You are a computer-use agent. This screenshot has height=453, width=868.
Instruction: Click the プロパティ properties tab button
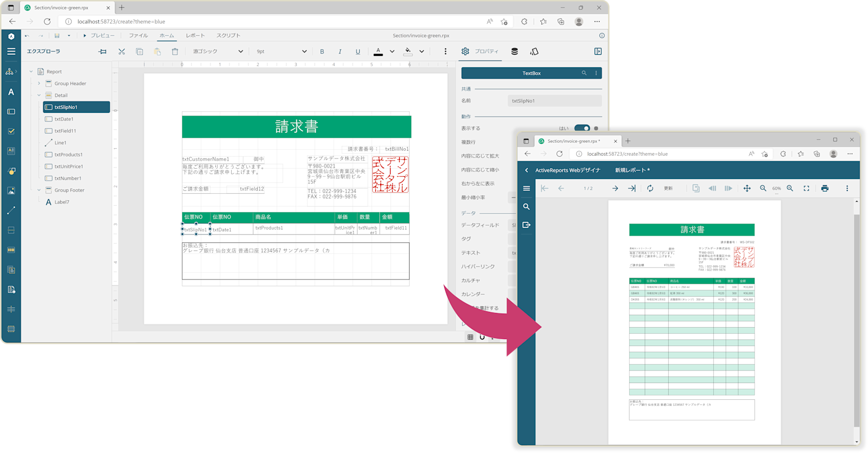[x=480, y=52]
